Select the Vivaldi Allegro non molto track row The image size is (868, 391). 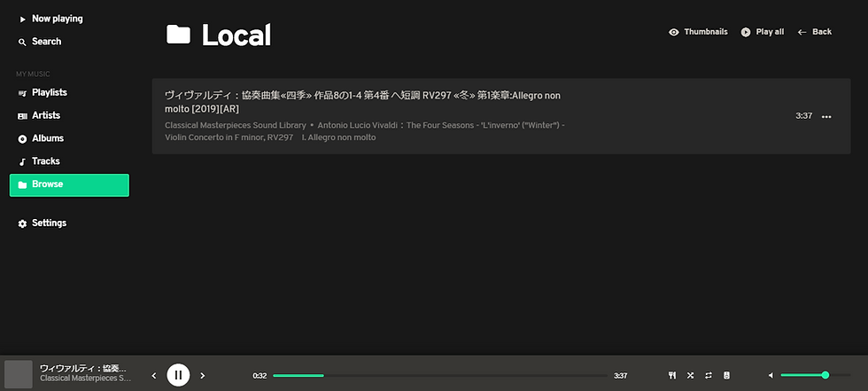501,116
